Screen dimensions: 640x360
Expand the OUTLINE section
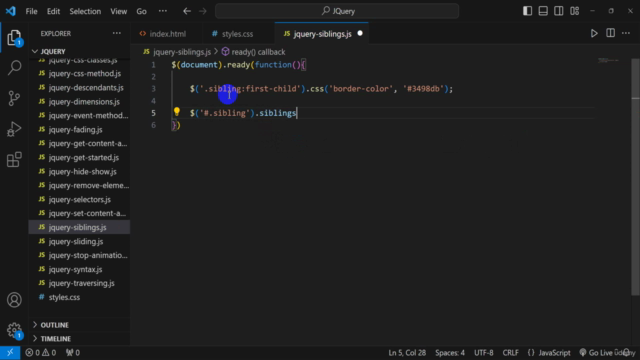click(79, 325)
